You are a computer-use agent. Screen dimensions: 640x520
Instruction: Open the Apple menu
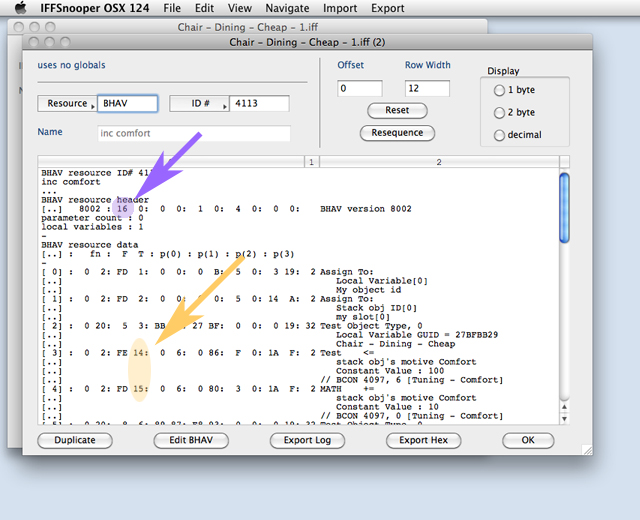[x=20, y=8]
